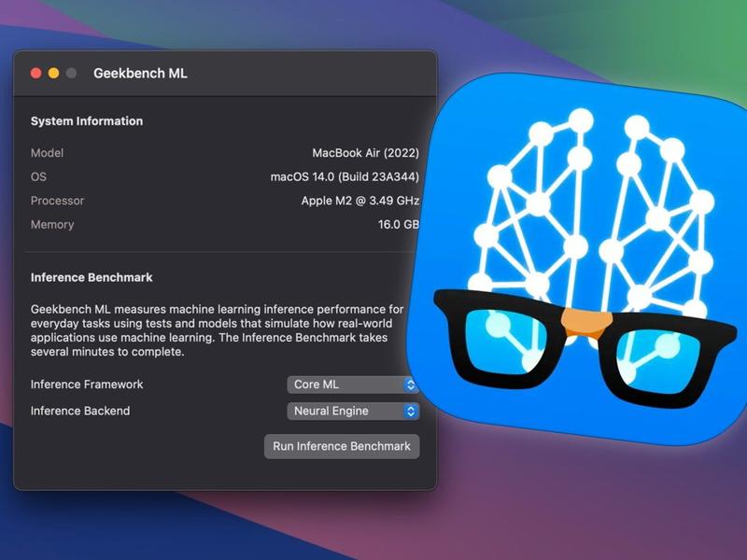Open the Inference Framework Core ML dropdown
The height and width of the screenshot is (560, 747).
coord(353,385)
